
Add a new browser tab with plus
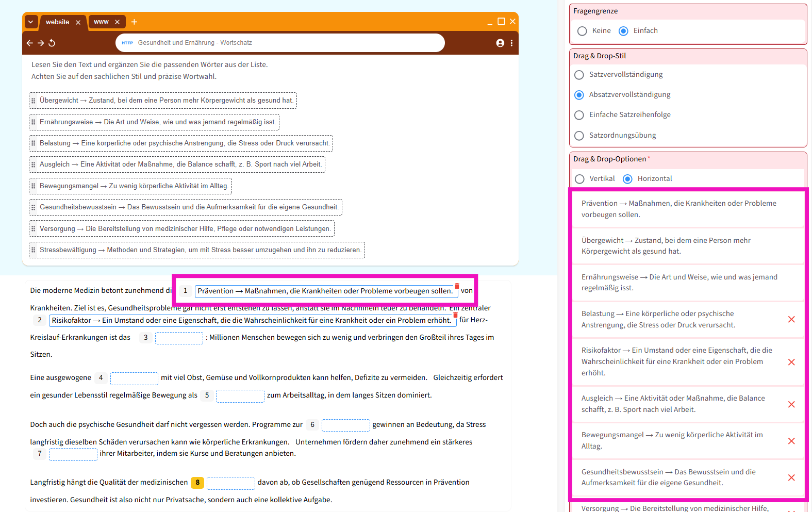134,22
